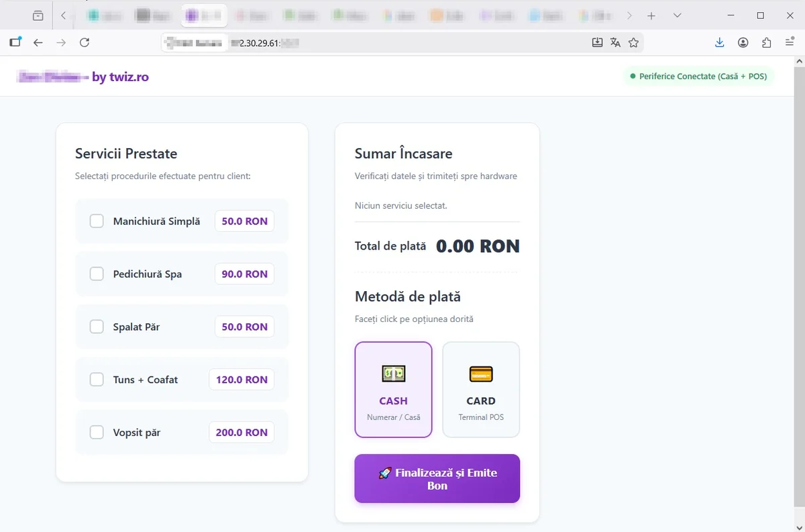Open the profile account icon
This screenshot has width=805, height=532.
tap(743, 43)
